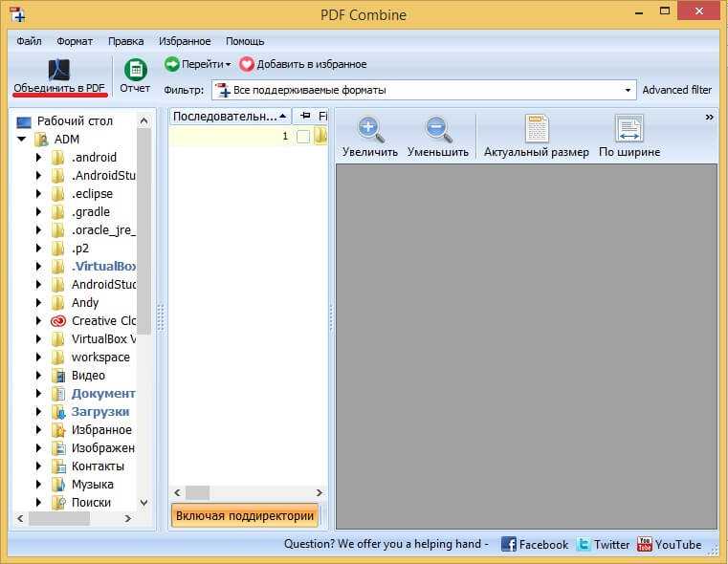Click the tree scroll-down arrow
Viewport: 728px width, 564px height.
pos(143,502)
